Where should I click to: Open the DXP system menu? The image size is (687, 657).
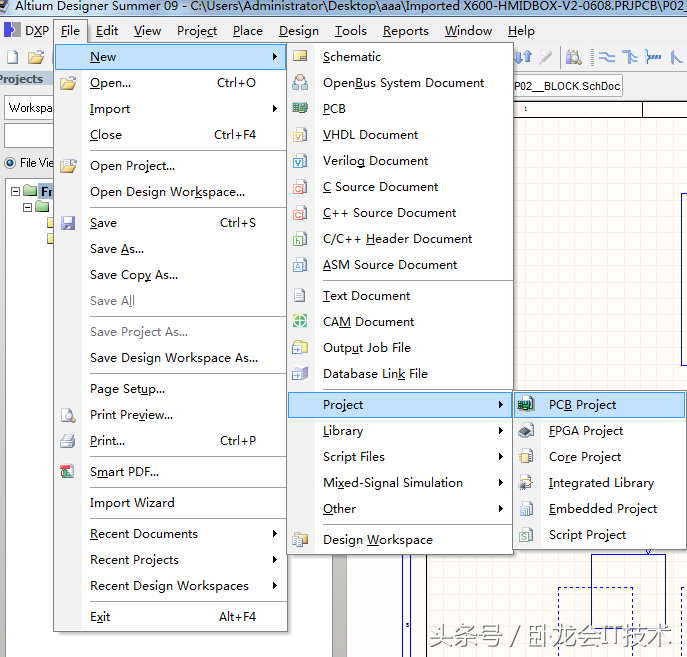tap(27, 31)
